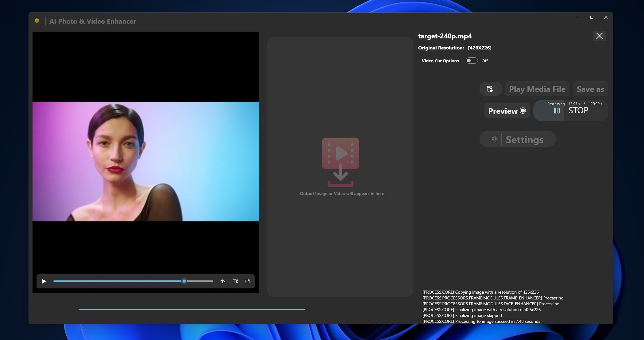Activate the Preview mode radio toggle
The height and width of the screenshot is (340, 644).
(x=523, y=111)
